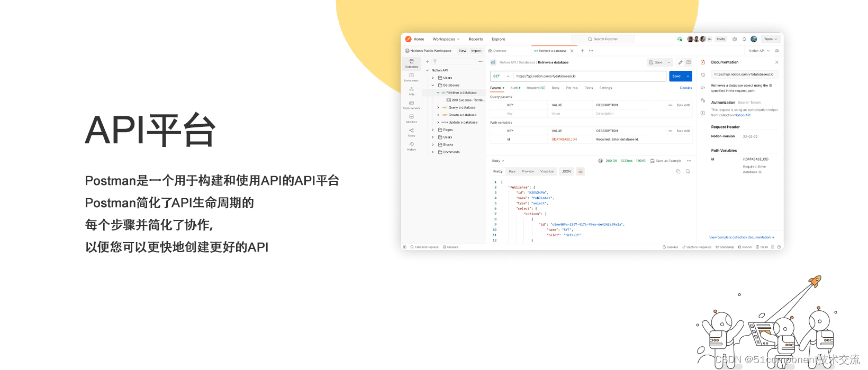The height and width of the screenshot is (370, 868).
Task: Open the Mock Servers sidebar panel
Action: coord(411,105)
